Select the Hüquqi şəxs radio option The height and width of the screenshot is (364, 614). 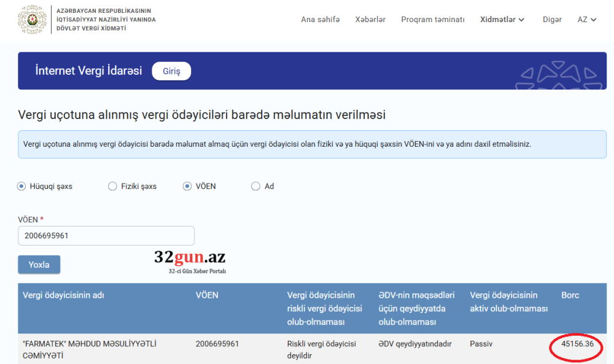point(21,185)
